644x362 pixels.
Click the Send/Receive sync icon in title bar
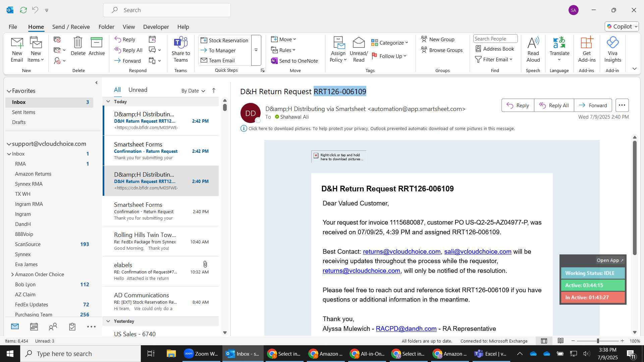pyautogui.click(x=23, y=10)
